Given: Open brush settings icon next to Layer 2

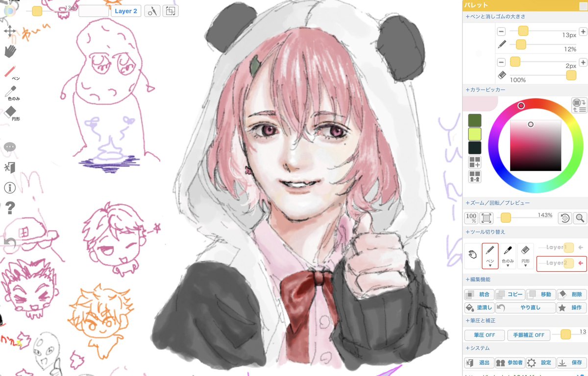Looking at the screenshot, I should click(x=152, y=11).
